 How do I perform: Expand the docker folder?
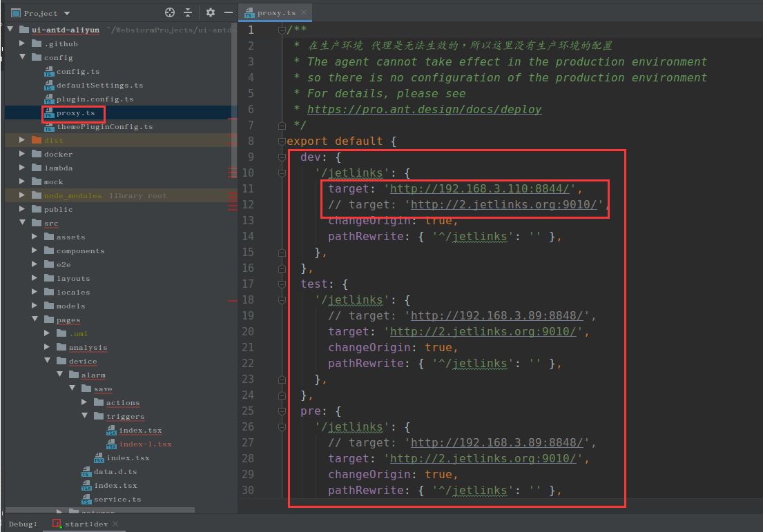22,154
